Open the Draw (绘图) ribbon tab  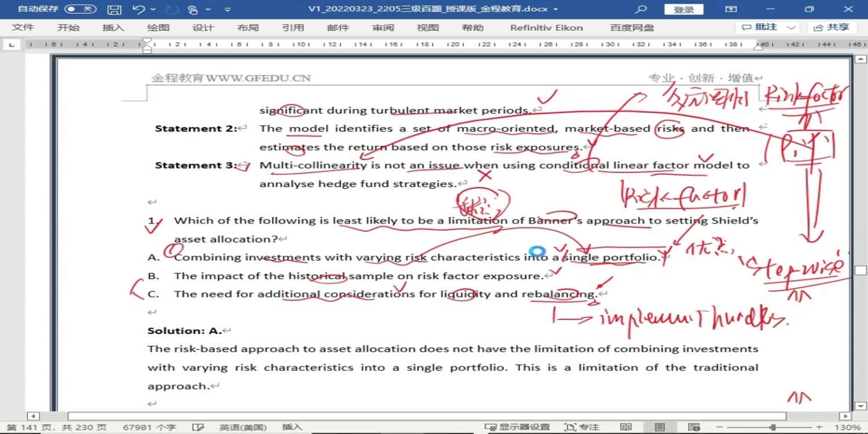pos(158,28)
